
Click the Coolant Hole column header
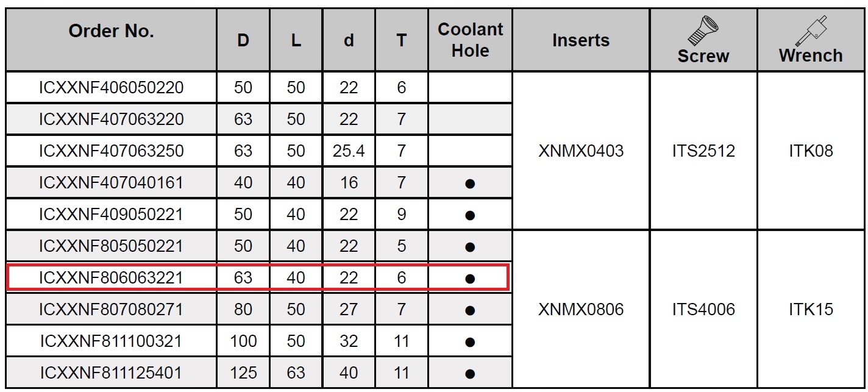470,40
